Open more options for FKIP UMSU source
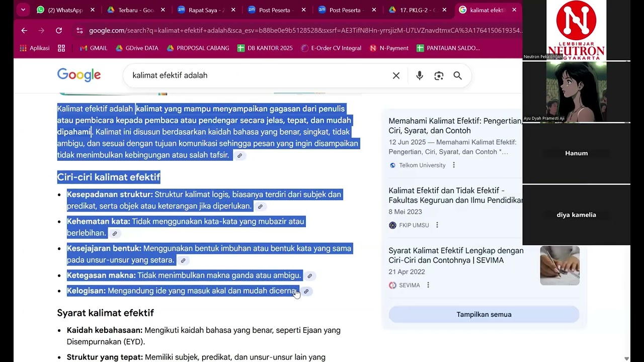Screen dimensions: 644x362 coord(437,225)
